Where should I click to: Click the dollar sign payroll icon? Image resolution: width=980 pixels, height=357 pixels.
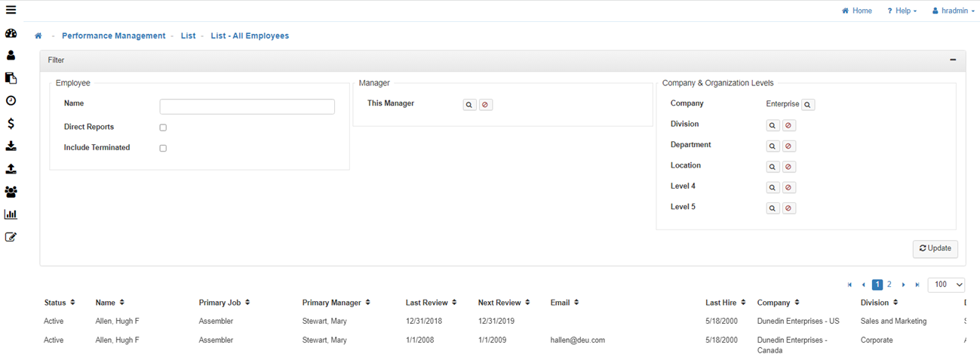[x=11, y=124]
